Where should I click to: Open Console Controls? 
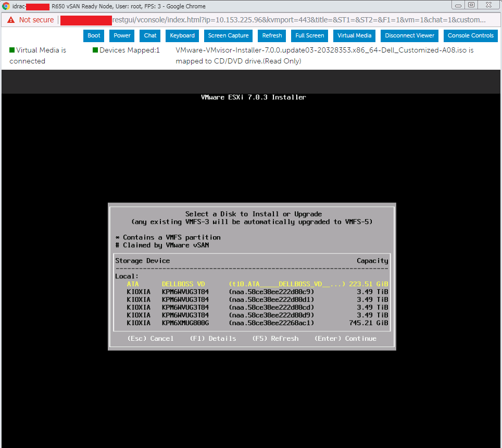click(x=471, y=35)
